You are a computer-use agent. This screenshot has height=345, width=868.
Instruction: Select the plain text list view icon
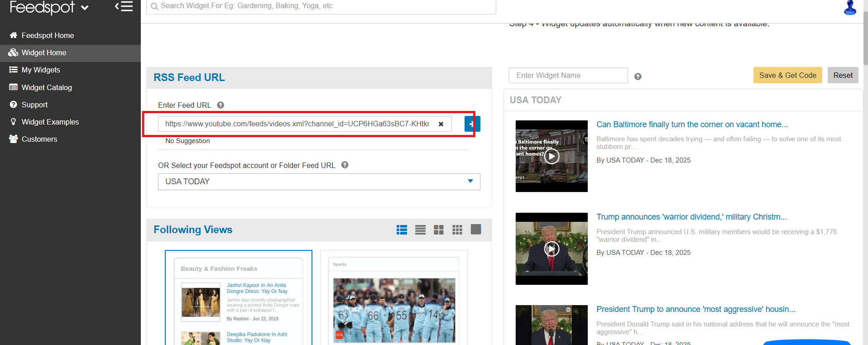(x=421, y=230)
